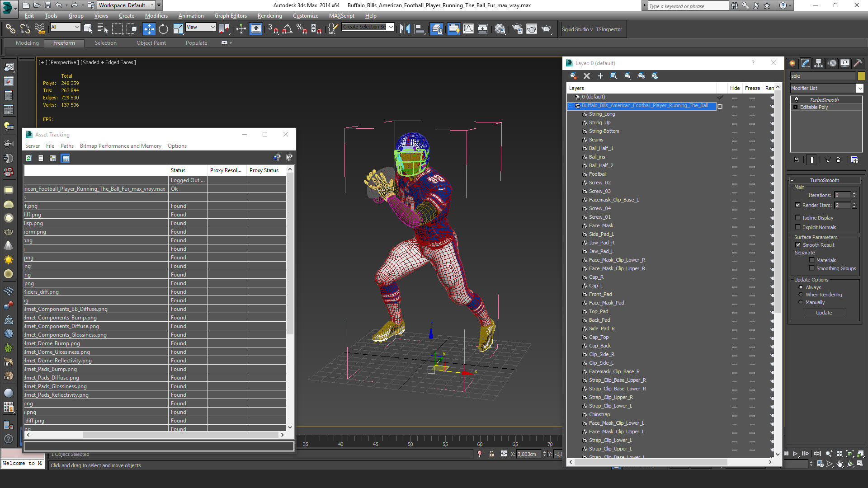Click the Align tool icon
This screenshot has height=488, width=868.
click(x=420, y=29)
